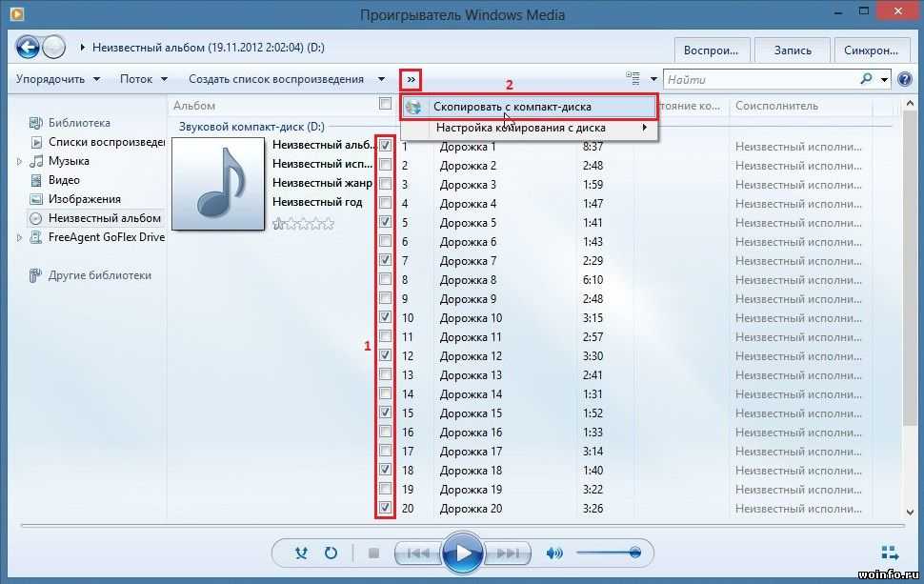Adjust the volume slider
Image resolution: width=924 pixels, height=584 pixels.
point(608,553)
